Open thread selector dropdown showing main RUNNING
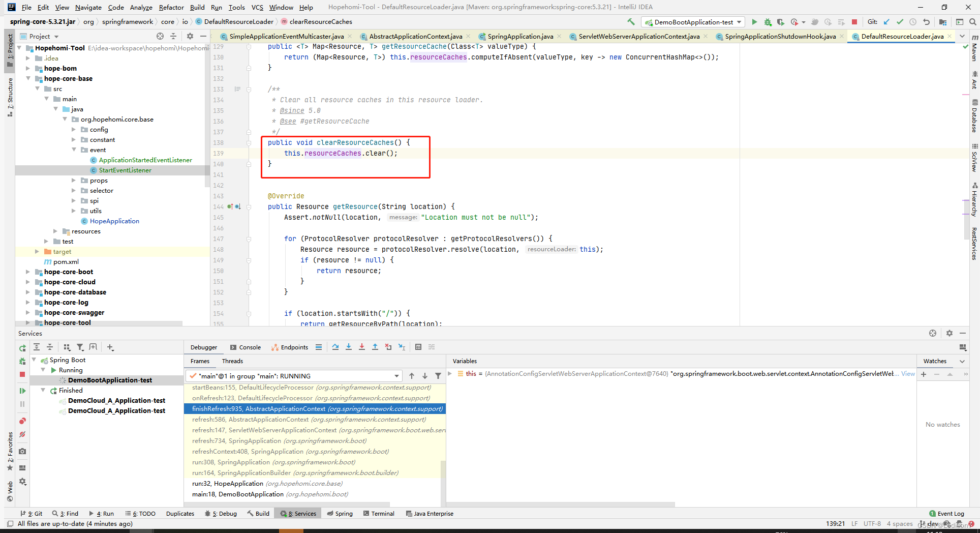Image resolution: width=980 pixels, height=533 pixels. click(294, 376)
